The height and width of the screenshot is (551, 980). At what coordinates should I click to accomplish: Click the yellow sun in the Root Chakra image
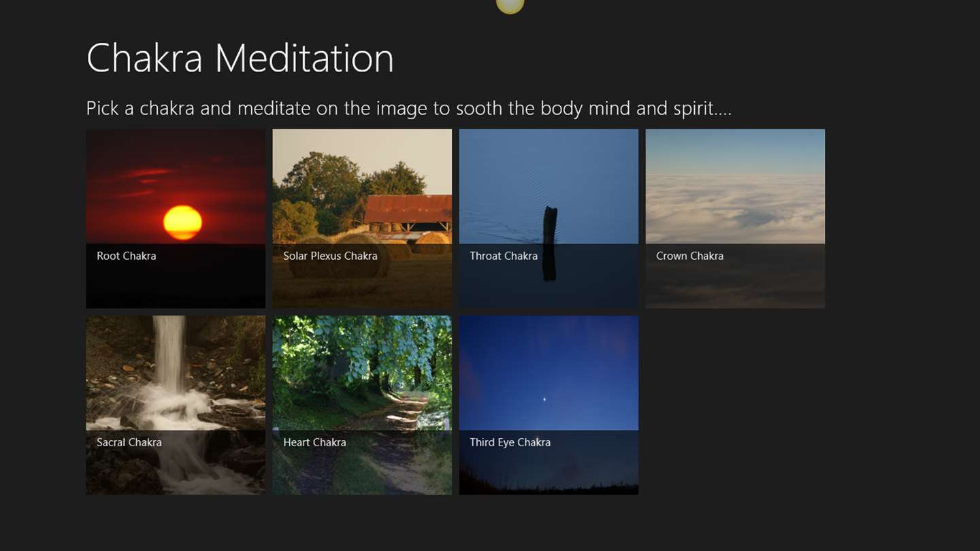point(182,222)
